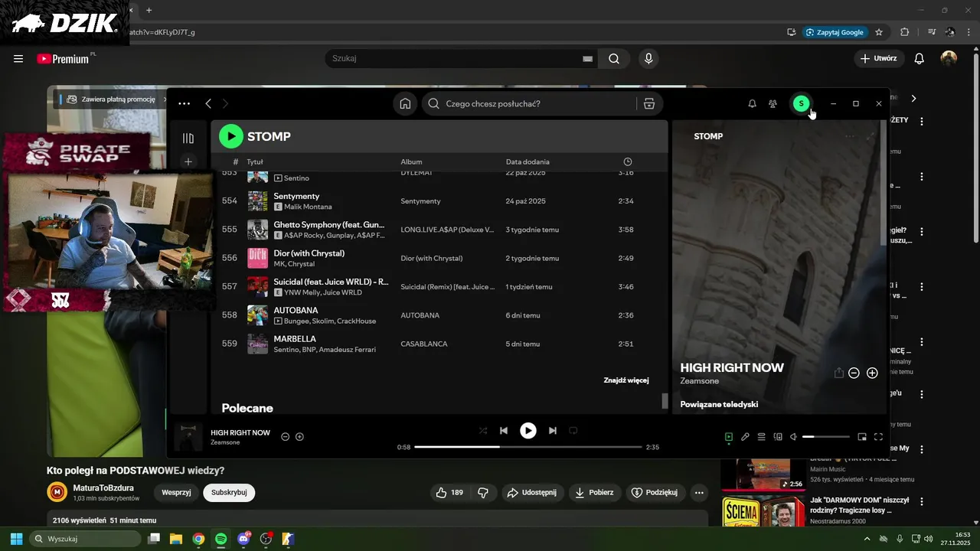Open Spotify browse icon next to search
The width and height of the screenshot is (980, 551).
(649, 104)
